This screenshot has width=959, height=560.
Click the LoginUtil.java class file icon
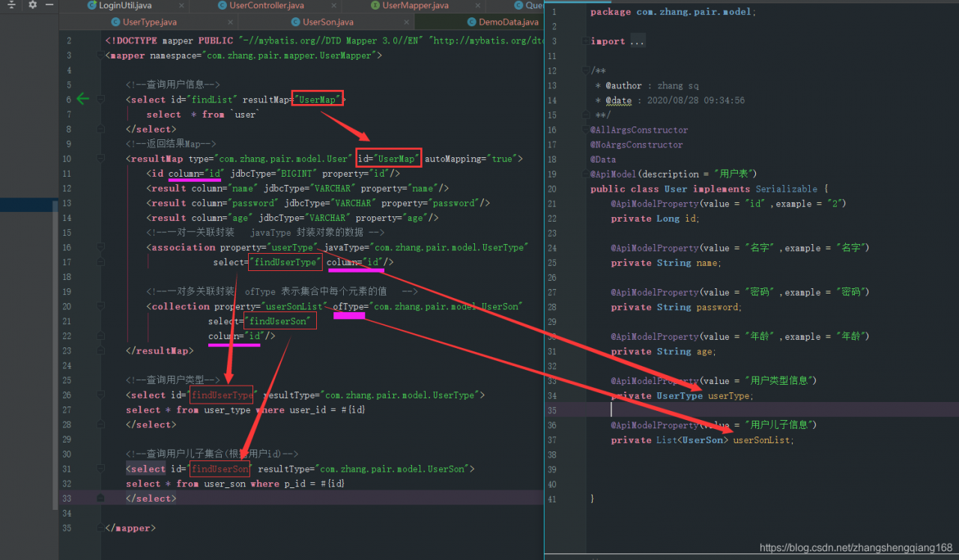[92, 5]
